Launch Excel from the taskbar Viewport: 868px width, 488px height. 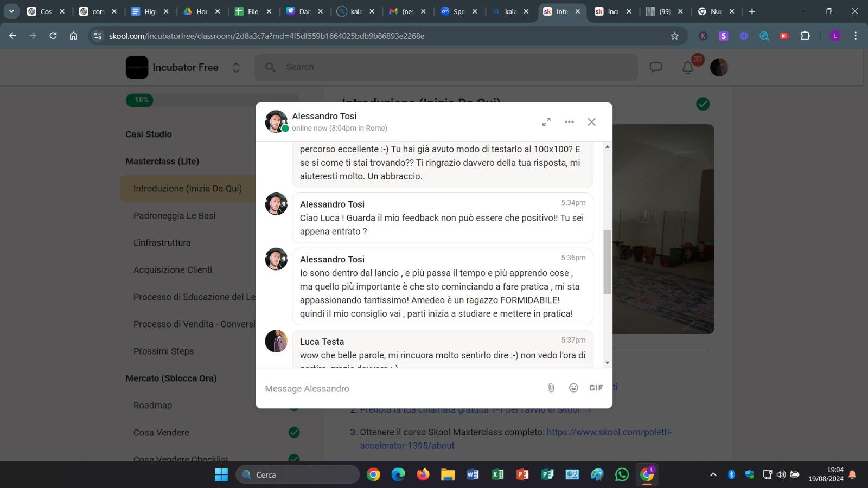[497, 474]
